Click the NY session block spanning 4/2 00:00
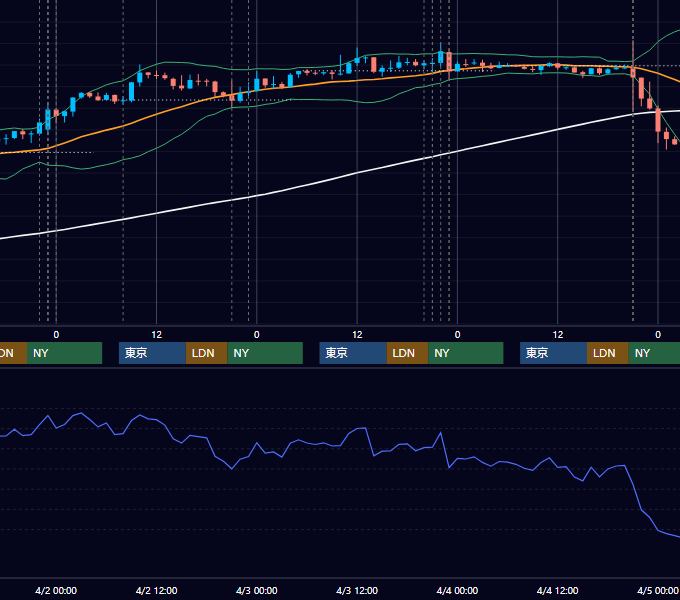Image resolution: width=680 pixels, height=600 pixels. (x=64, y=353)
